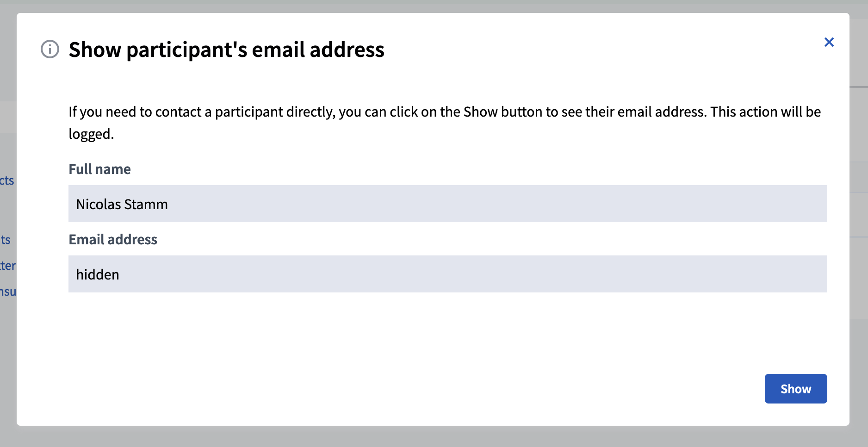868x447 pixels.
Task: Click the Show button to reveal the email
Action: tap(795, 389)
